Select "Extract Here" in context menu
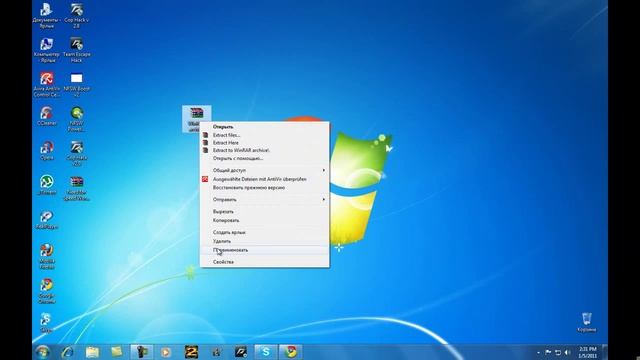The width and height of the screenshot is (640, 360). click(264, 143)
